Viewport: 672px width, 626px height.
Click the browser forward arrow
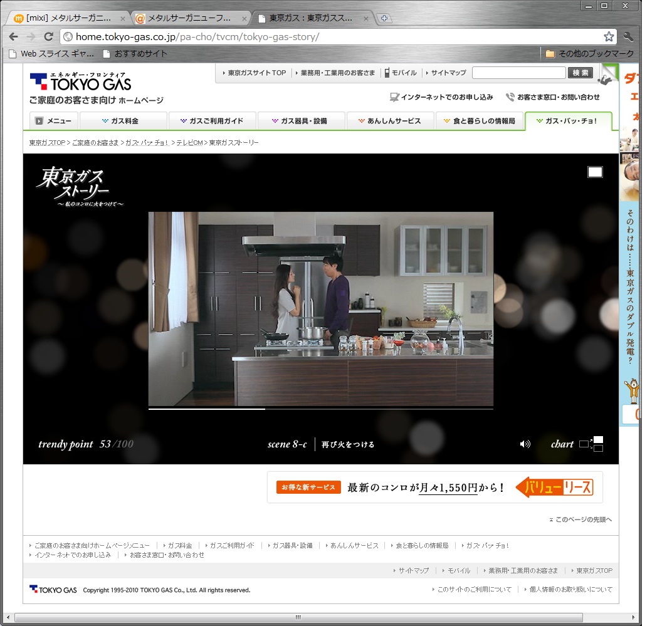[31, 37]
